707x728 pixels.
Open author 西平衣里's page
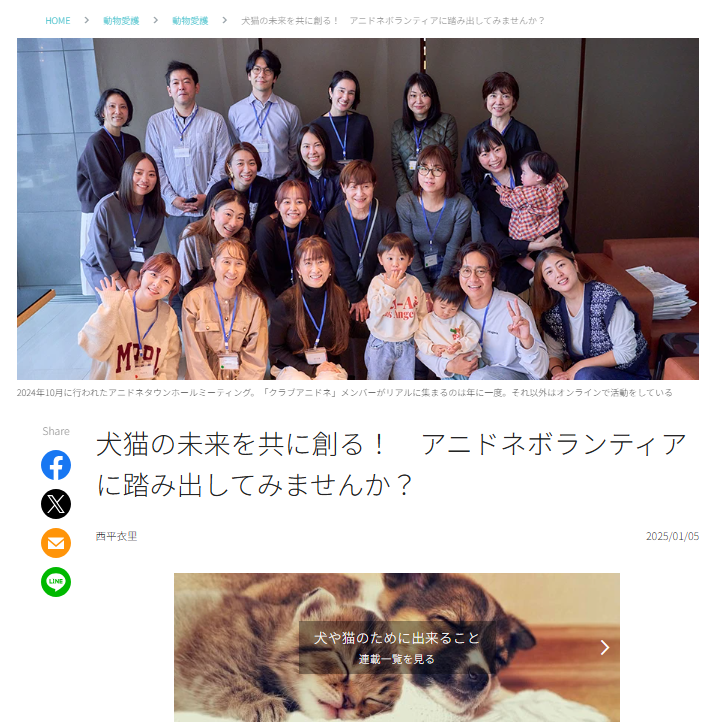tap(116, 536)
